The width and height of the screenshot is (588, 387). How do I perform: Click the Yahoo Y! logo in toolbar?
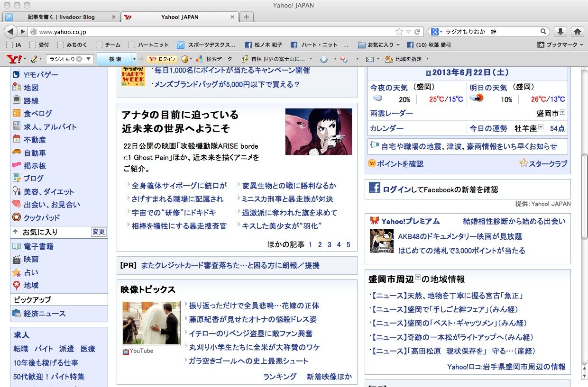(14, 59)
